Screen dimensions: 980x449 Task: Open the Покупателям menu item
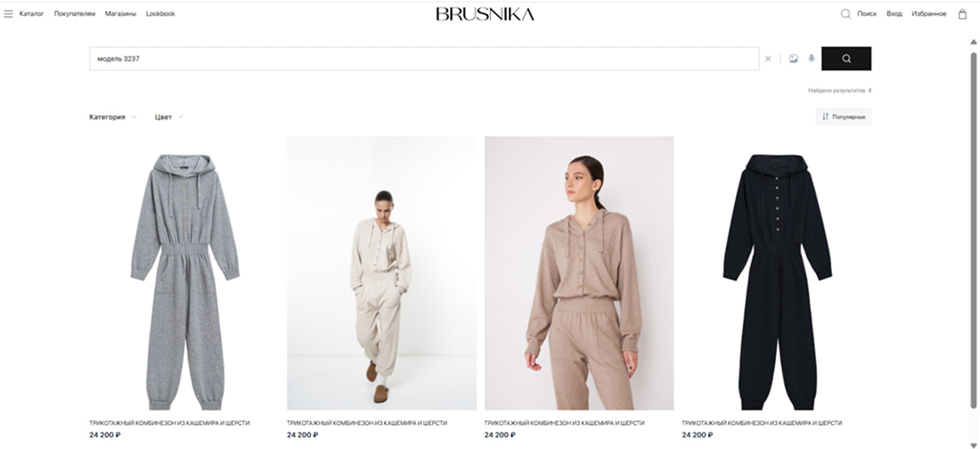74,13
